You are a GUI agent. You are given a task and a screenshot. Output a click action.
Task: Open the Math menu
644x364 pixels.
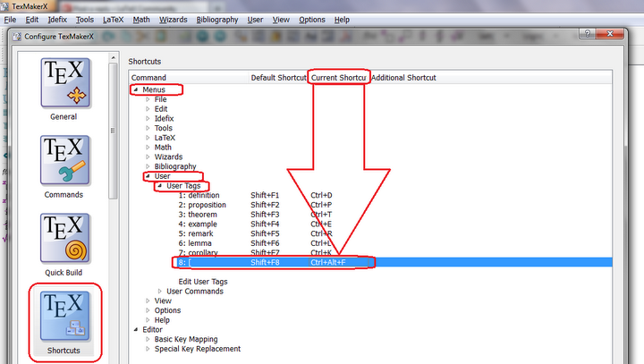[x=141, y=20]
